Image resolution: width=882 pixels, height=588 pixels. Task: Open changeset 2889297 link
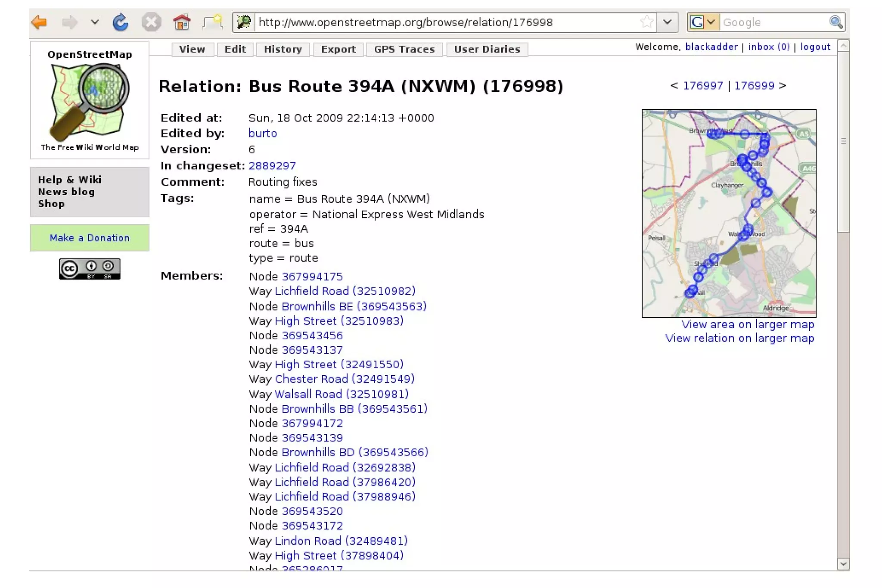coord(272,166)
